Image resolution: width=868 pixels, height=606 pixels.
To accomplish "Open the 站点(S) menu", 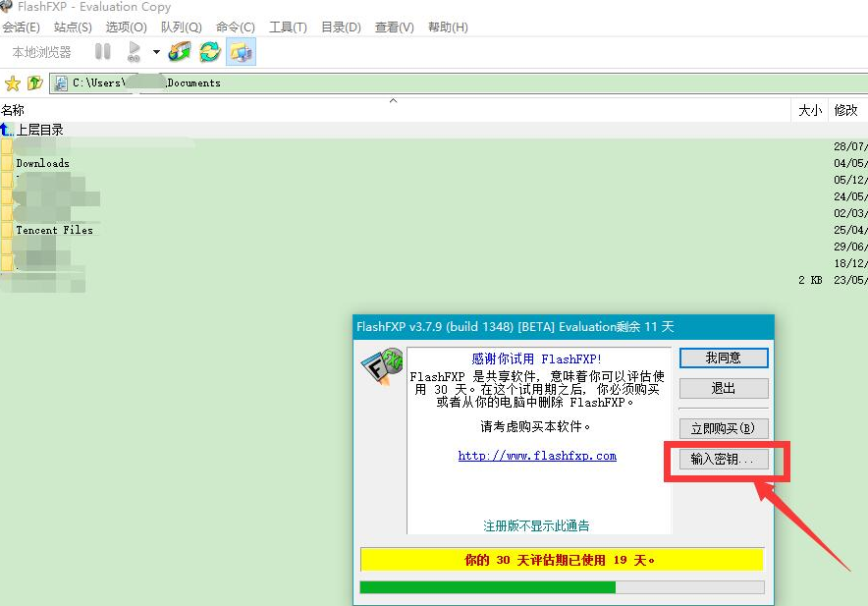I will pos(73,28).
